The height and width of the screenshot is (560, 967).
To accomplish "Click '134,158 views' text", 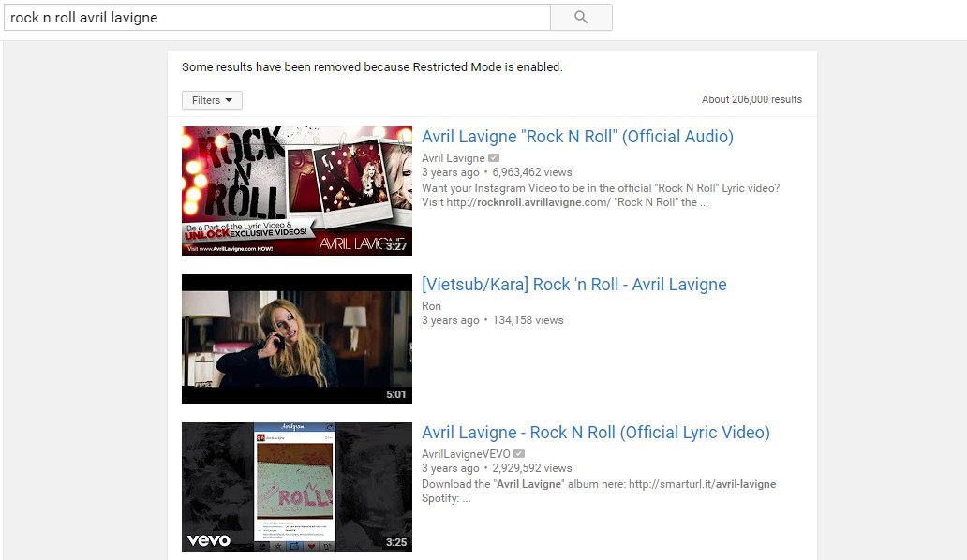I will 528,320.
